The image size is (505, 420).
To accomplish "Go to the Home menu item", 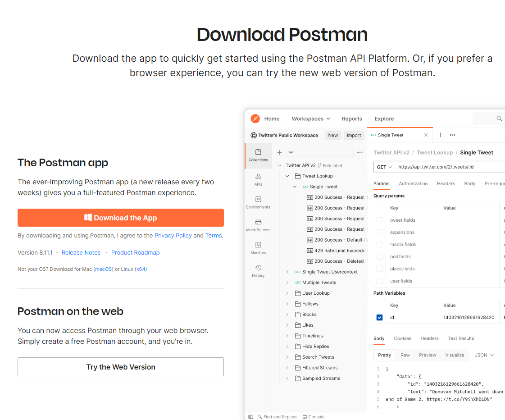I will coord(272,119).
